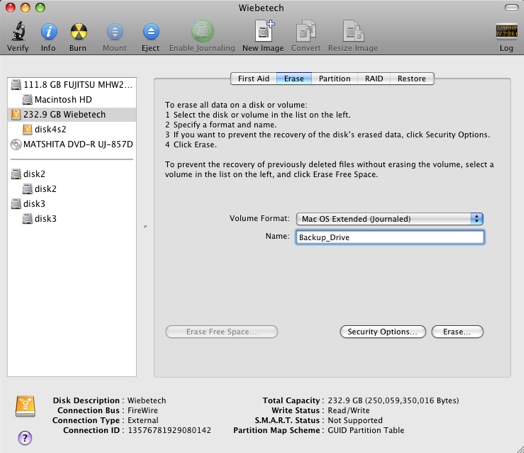Image resolution: width=524 pixels, height=453 pixels.
Task: Click the orange FireWire drive icon at bottom
Action: pyautogui.click(x=25, y=406)
